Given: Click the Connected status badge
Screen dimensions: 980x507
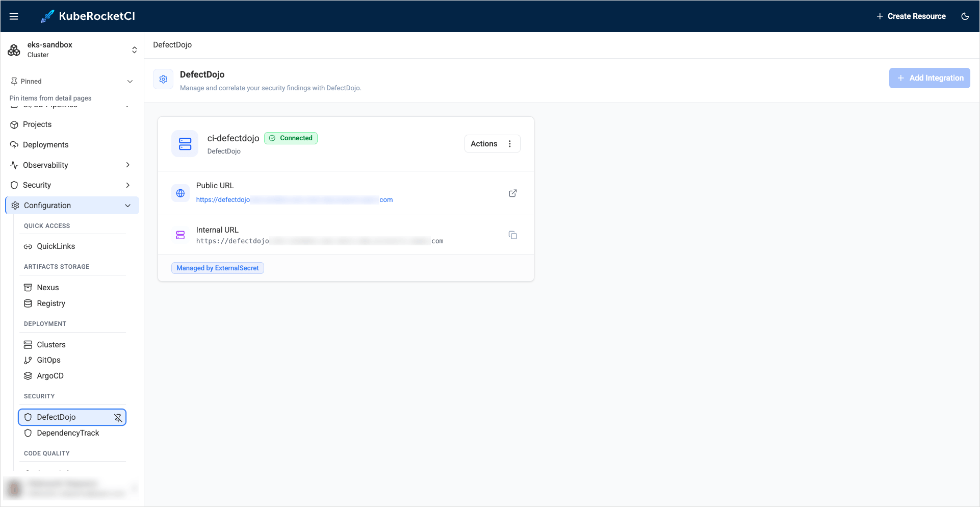Looking at the screenshot, I should (x=291, y=138).
